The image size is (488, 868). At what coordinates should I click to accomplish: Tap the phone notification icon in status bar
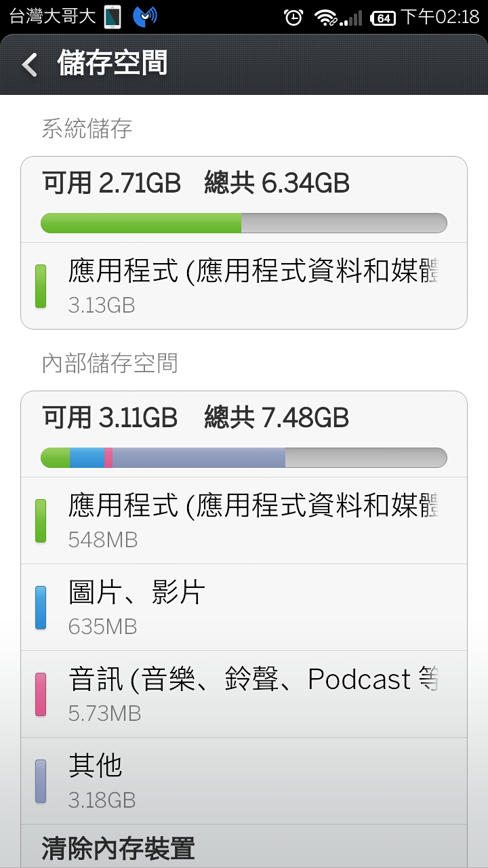[x=113, y=17]
